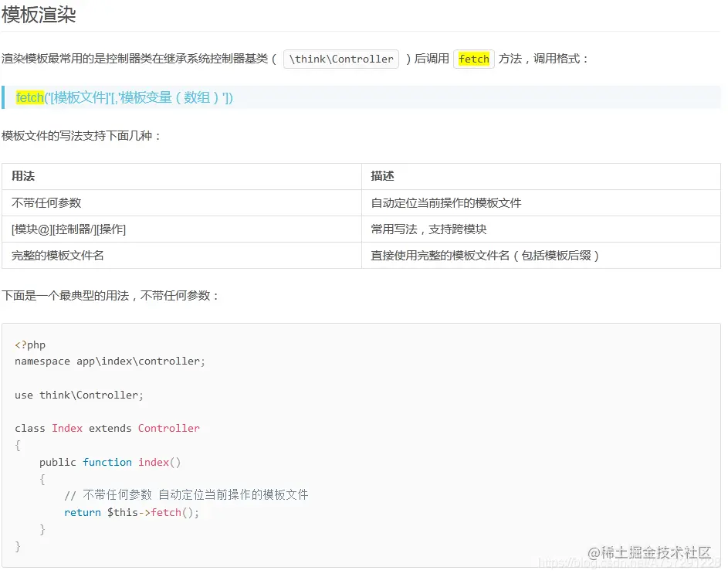Click the highlighted fetch inline code tag
The height and width of the screenshot is (577, 728).
click(473, 59)
